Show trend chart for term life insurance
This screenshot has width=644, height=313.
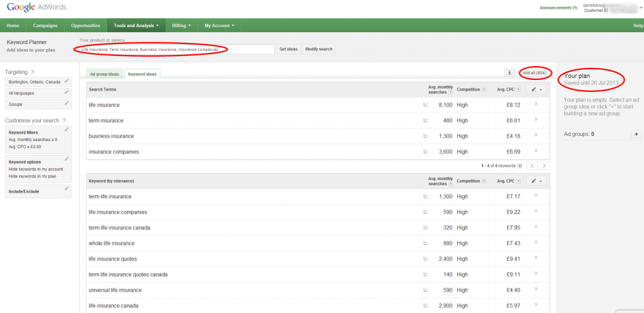(x=426, y=196)
